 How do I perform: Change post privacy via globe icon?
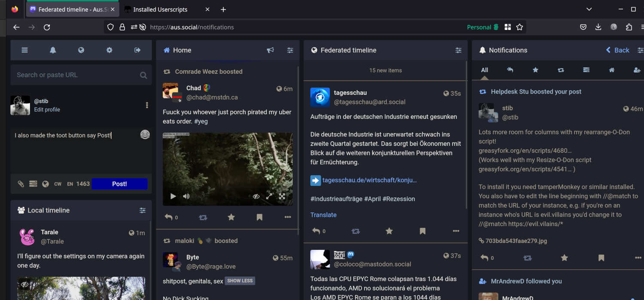click(x=46, y=184)
